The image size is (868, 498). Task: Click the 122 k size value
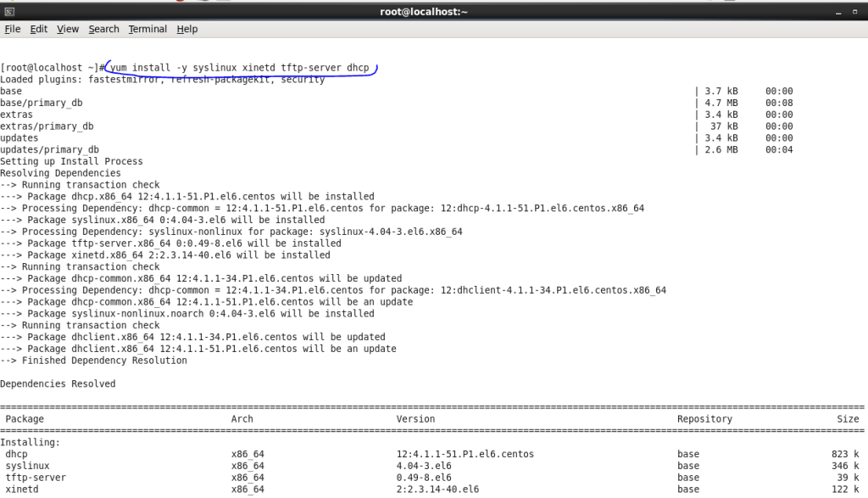coord(845,490)
